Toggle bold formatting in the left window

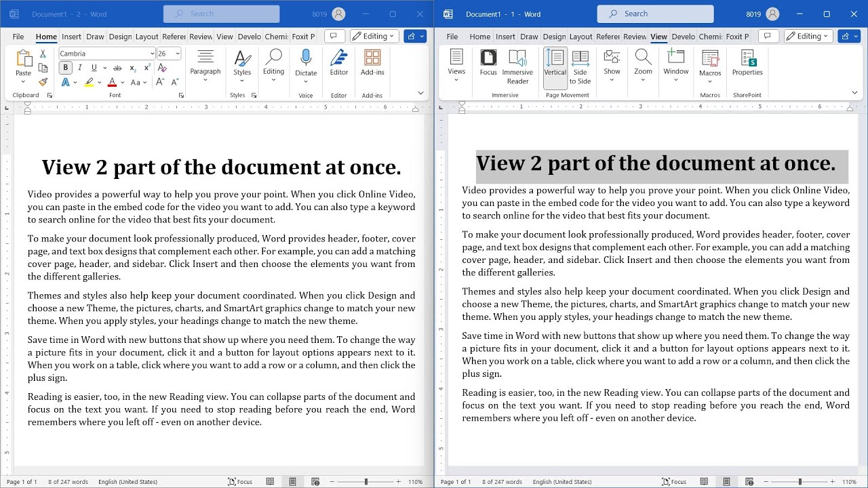pyautogui.click(x=64, y=67)
